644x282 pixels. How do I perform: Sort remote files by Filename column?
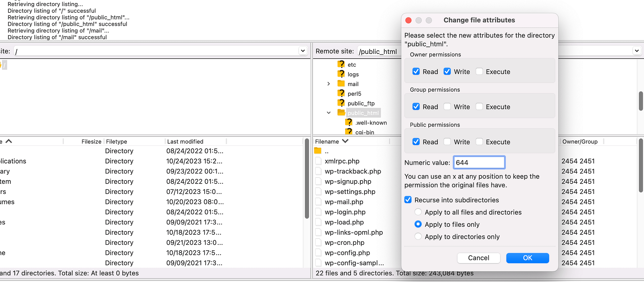point(327,142)
